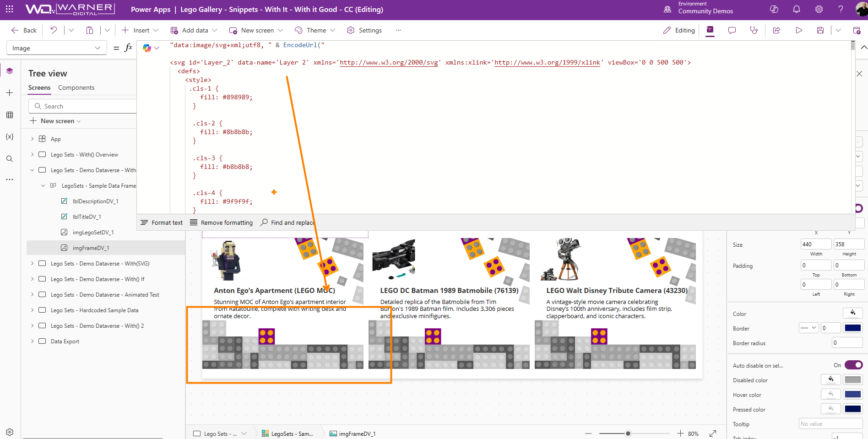This screenshot has height=439, width=868.
Task: Go Back from the editor
Action: (x=24, y=30)
